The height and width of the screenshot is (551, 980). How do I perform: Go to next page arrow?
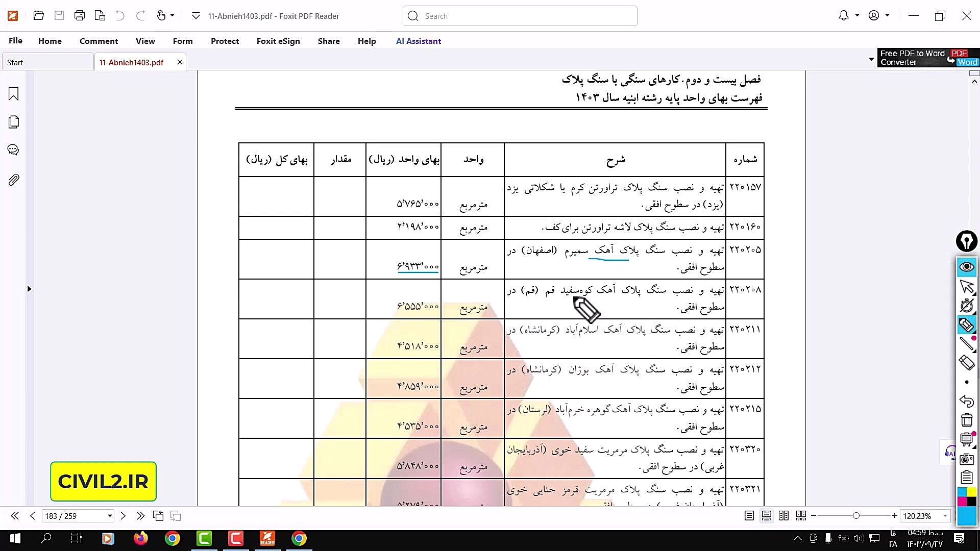click(123, 516)
